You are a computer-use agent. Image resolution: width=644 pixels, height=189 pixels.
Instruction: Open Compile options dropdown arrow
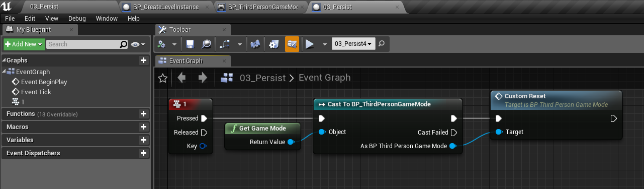pyautogui.click(x=174, y=44)
